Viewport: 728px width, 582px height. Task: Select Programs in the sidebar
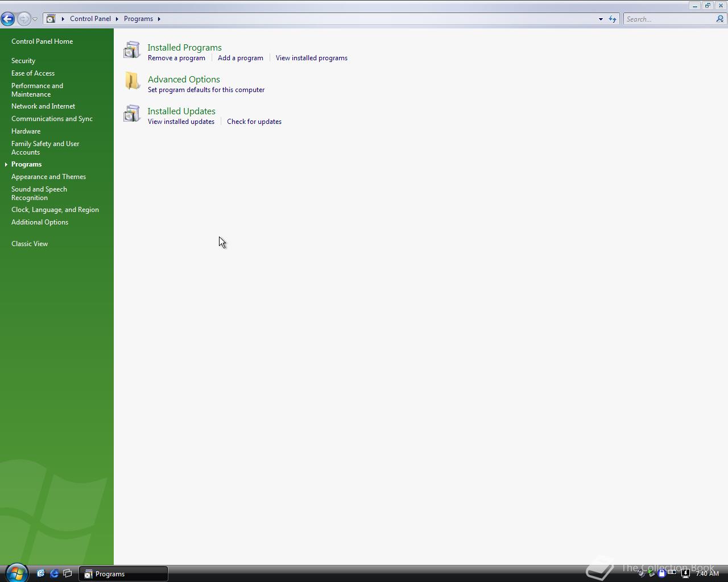pos(26,164)
